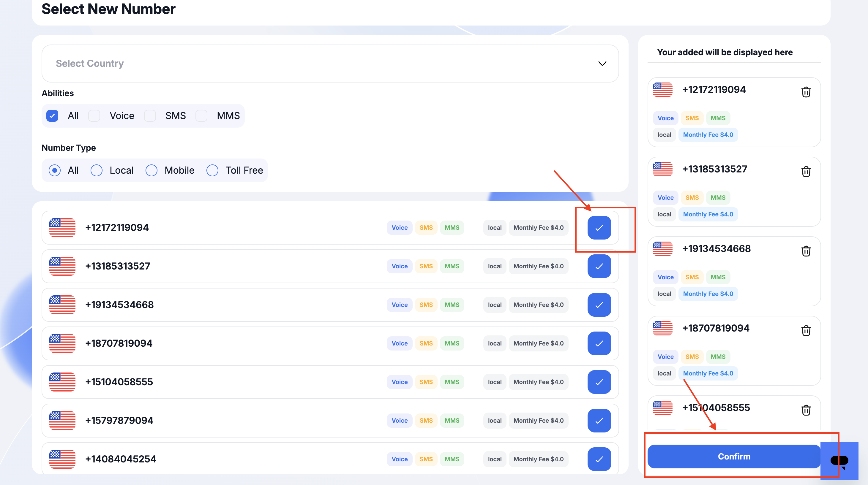Screen dimensions: 868x485
Task: Click MMS tag in +15104058555 list row
Action: coord(452,382)
